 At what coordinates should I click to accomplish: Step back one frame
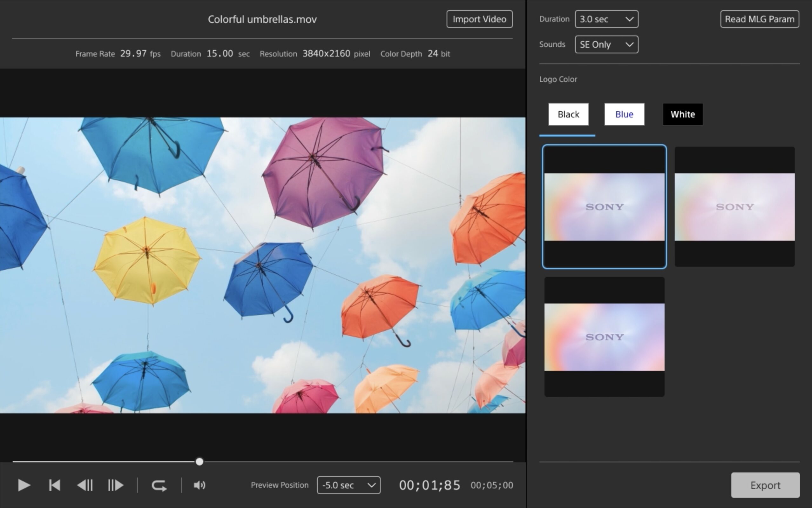click(85, 485)
